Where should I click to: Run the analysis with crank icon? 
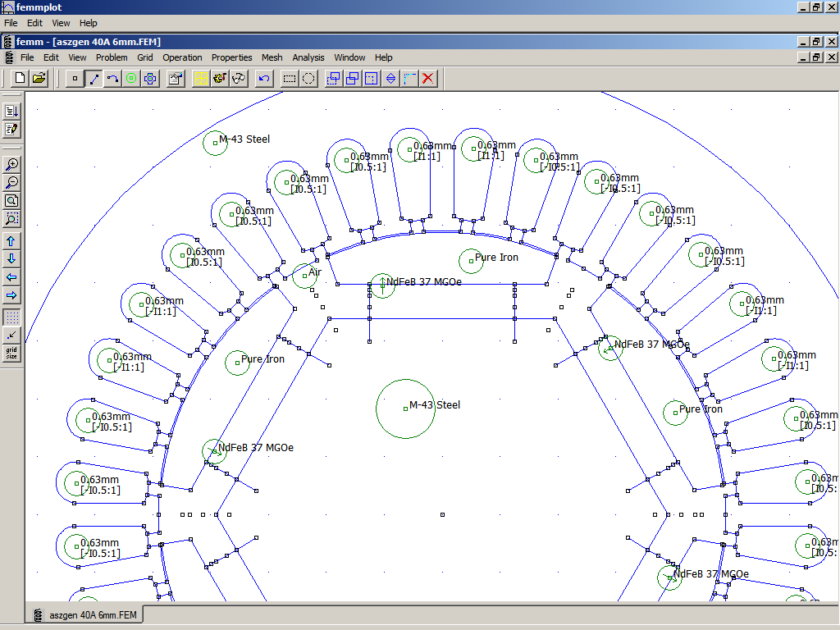[220, 79]
